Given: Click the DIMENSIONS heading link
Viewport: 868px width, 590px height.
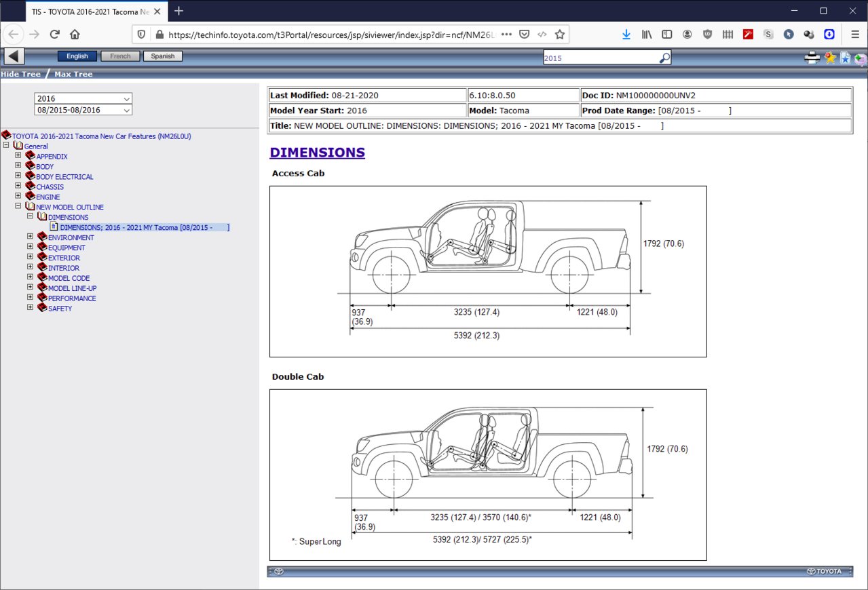Looking at the screenshot, I should coord(317,153).
